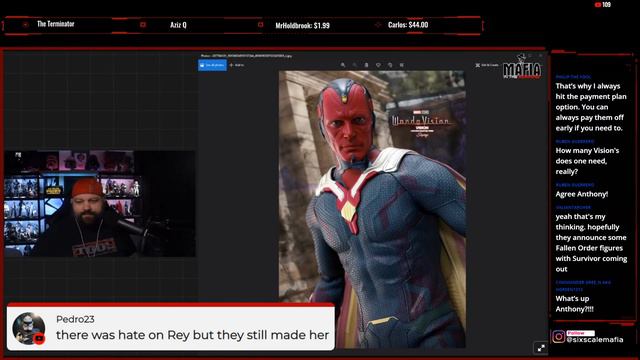640x360 pixels.
Task: Click the delete trash icon in Photos toolbar
Action: pos(366,65)
